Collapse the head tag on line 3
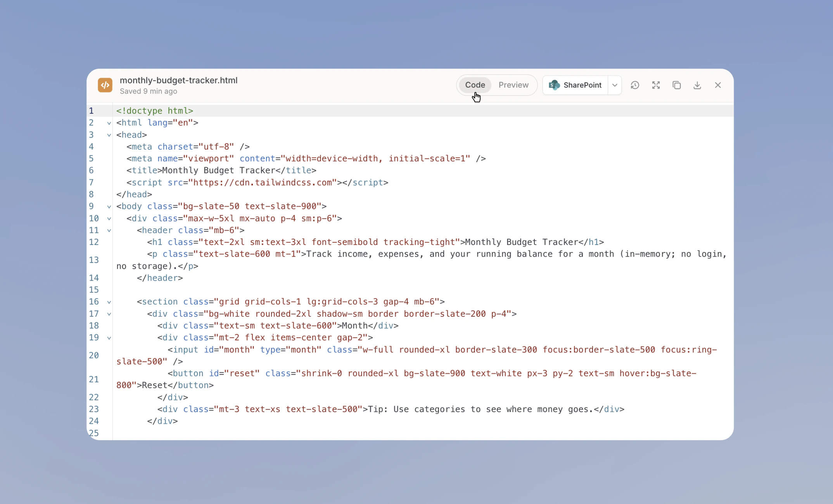833x504 pixels. click(109, 135)
